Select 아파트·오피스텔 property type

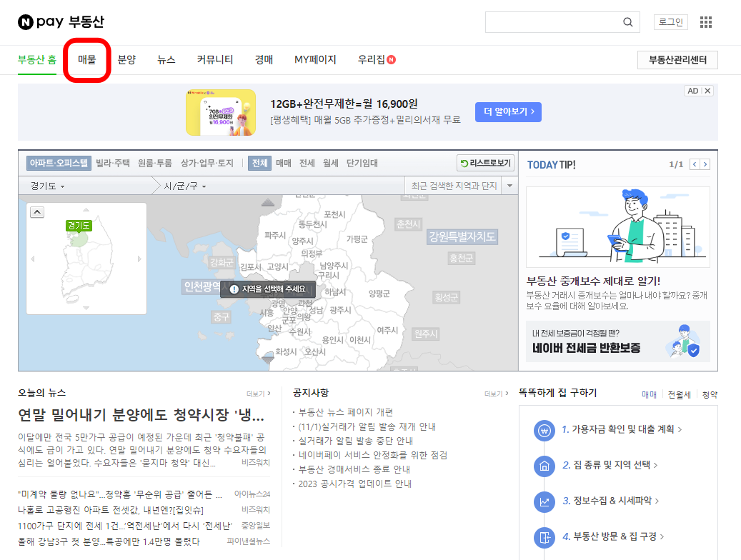coord(59,163)
